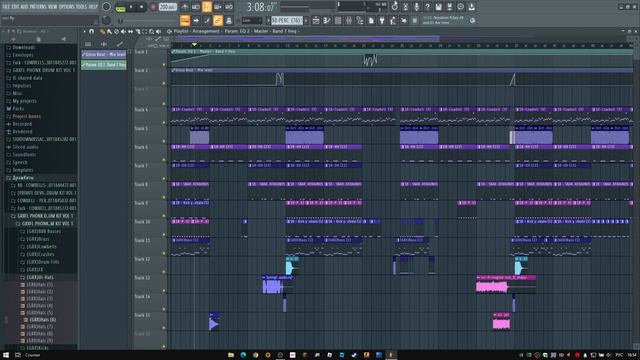
Task: Open Windows Start button
Action: (6, 355)
